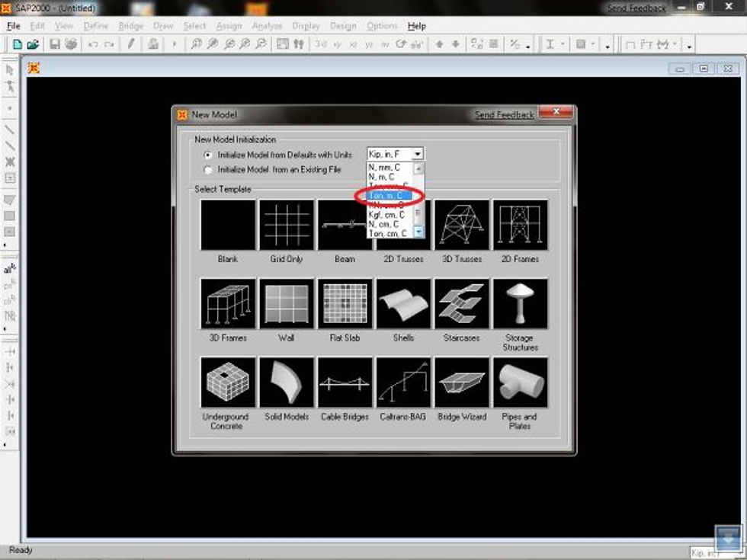Click the Rotate 3D View icon
Image resolution: width=747 pixels, height=560 pixels.
(401, 44)
